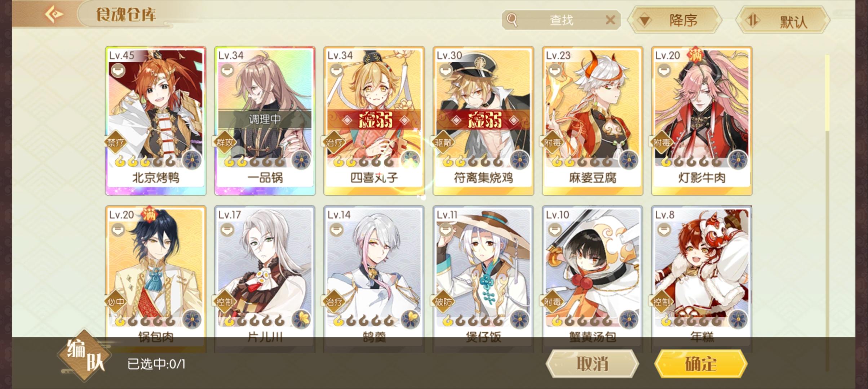Image resolution: width=868 pixels, height=389 pixels.
Task: Click the 查找 search input field
Action: coord(561,20)
